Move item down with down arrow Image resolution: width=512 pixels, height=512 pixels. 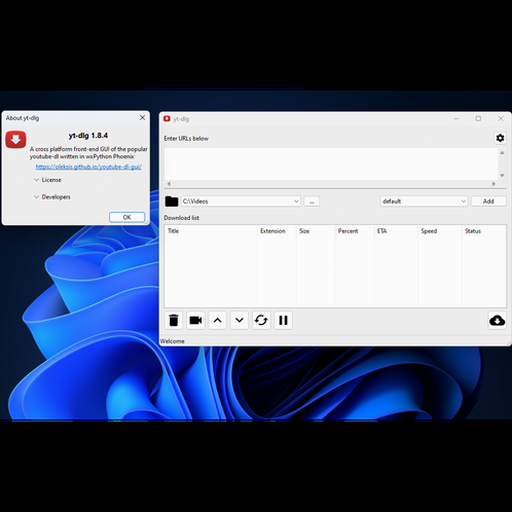click(239, 320)
